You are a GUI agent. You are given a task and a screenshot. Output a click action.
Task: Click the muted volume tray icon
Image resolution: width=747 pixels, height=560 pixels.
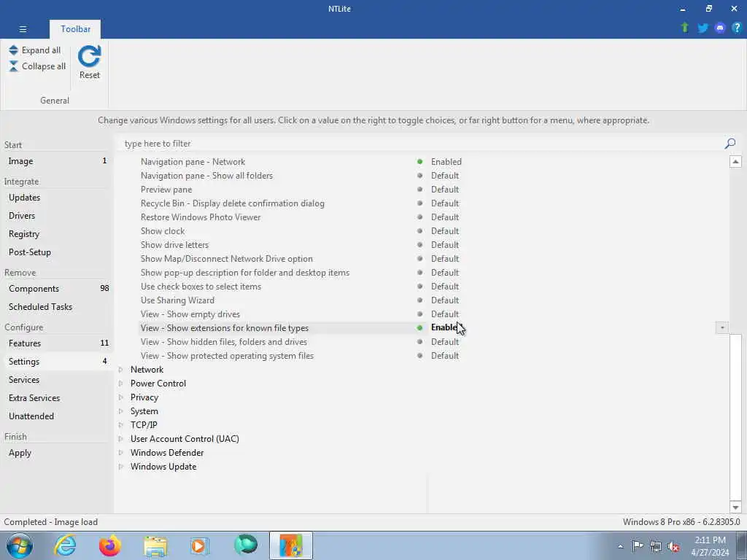point(673,547)
